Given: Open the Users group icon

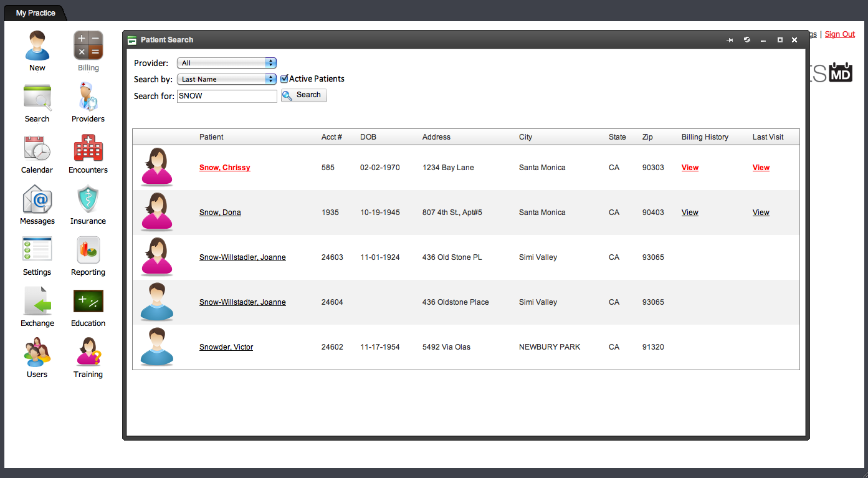Looking at the screenshot, I should point(37,353).
